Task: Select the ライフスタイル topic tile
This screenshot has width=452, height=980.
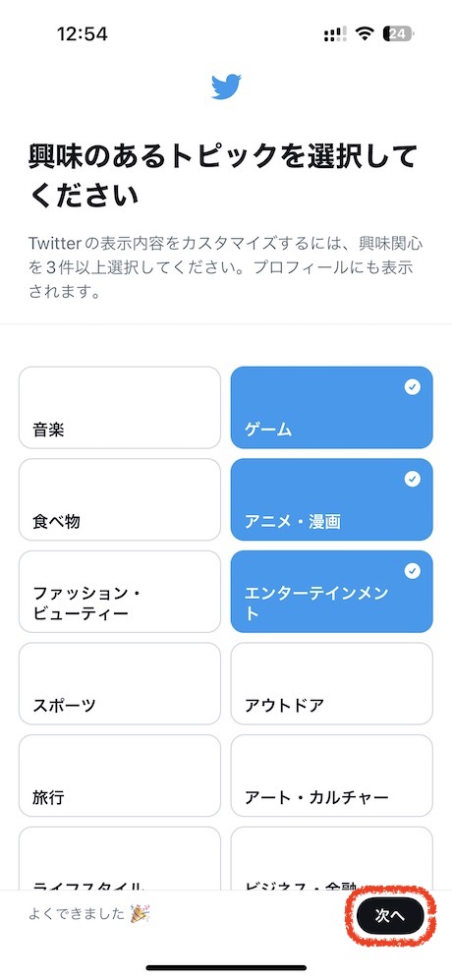Action: (120, 858)
